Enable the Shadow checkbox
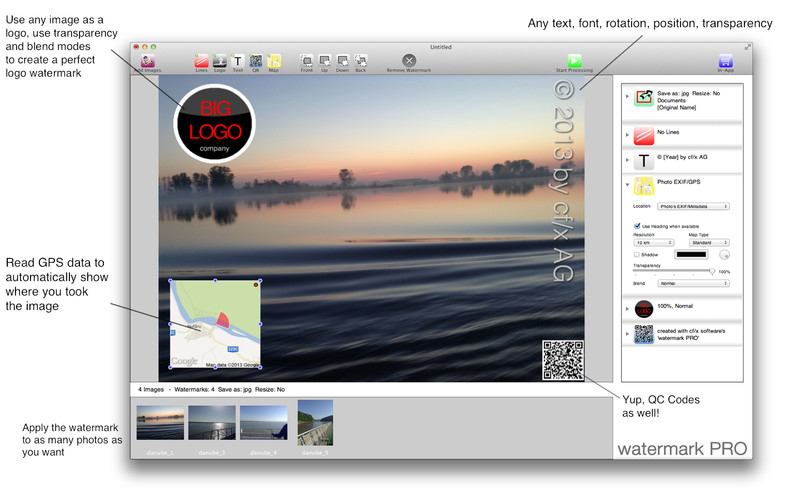The height and width of the screenshot is (500, 800). (x=637, y=254)
